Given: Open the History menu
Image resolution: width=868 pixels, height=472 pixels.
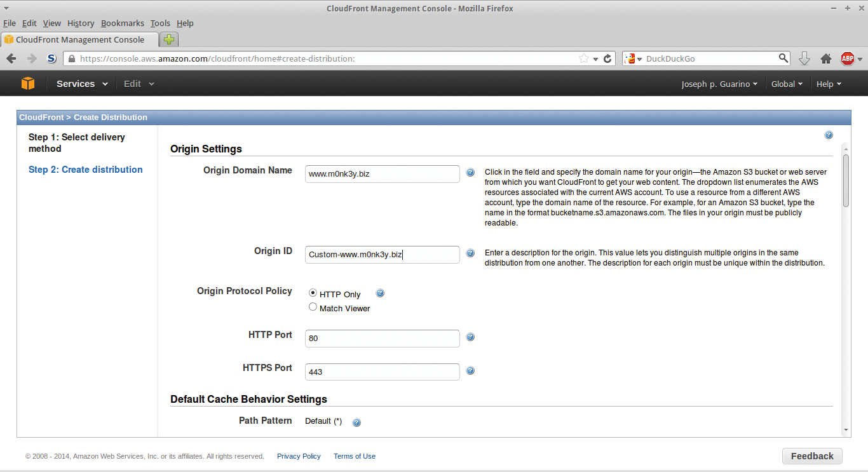Looking at the screenshot, I should tap(81, 23).
